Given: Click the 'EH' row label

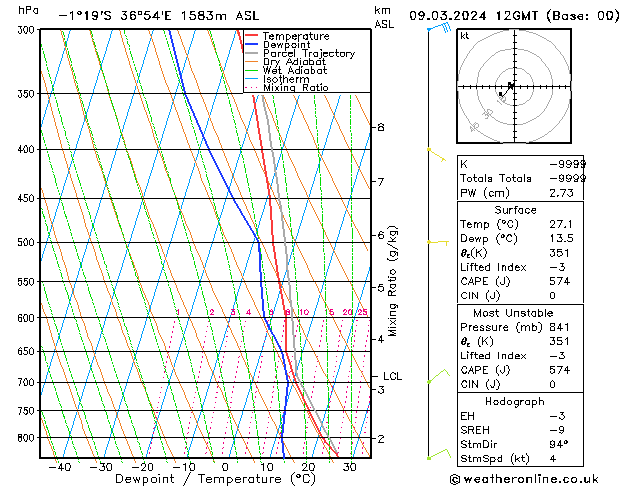Looking at the screenshot, I should point(467,416).
